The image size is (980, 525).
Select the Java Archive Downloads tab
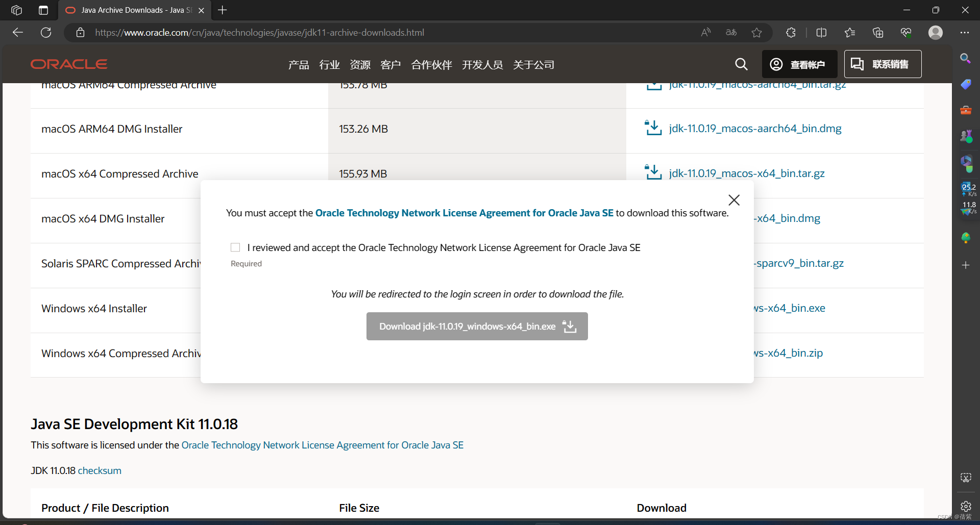coord(135,10)
